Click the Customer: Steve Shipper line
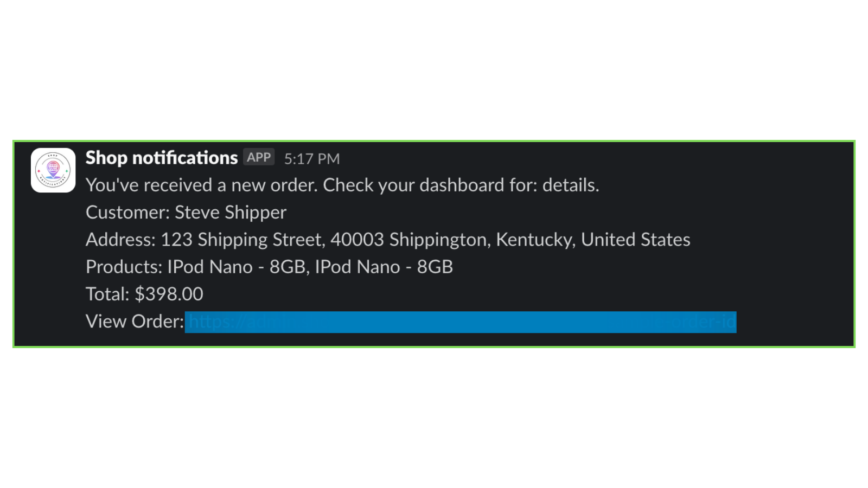Viewport: 868px width, 488px height. pos(186,212)
